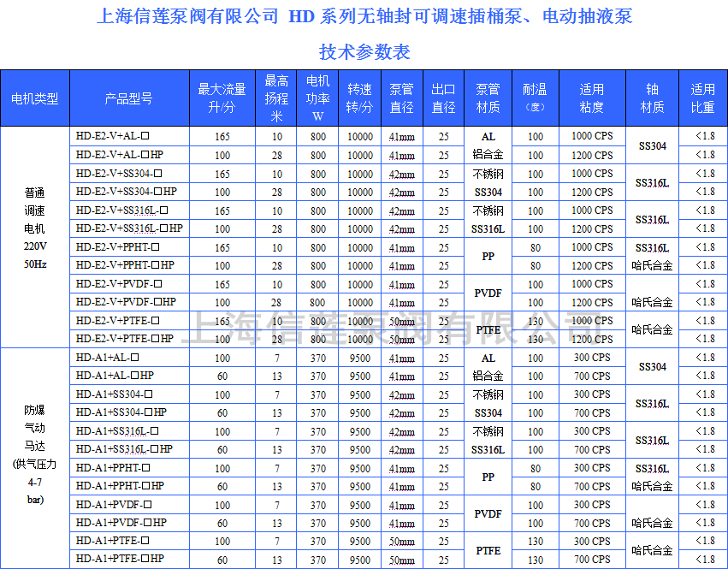Screen dimensions: 728x569
Task: Click 50mm diameter in HD-E2-V+PTFE-□HP row
Action: [402, 340]
